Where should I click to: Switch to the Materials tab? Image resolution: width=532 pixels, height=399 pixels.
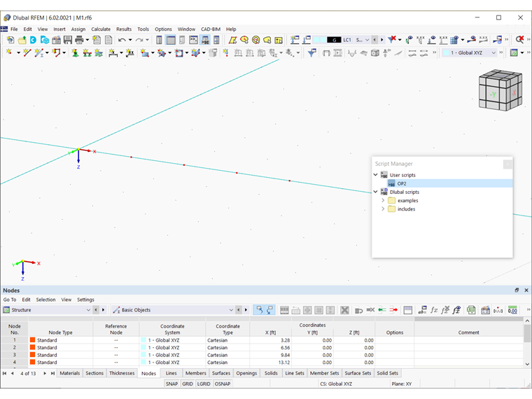click(x=69, y=373)
